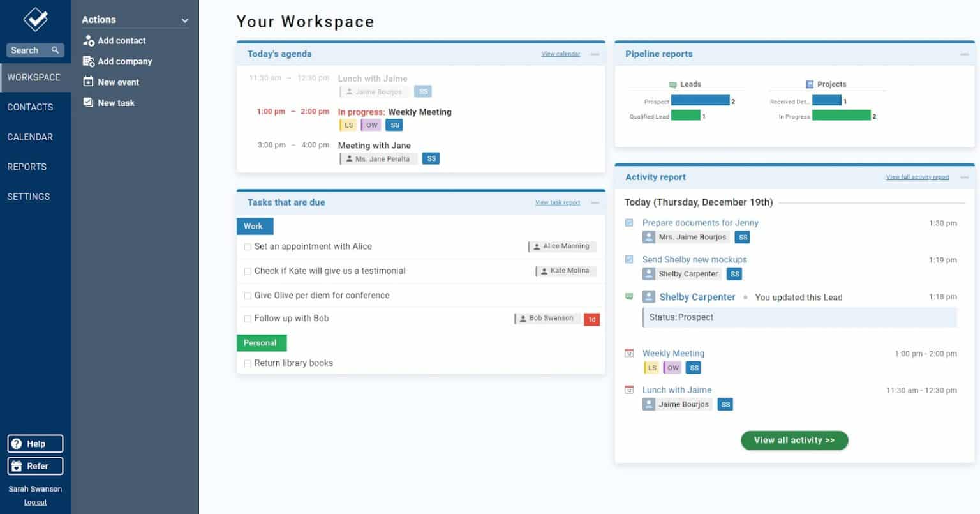
Task: Select the New task icon
Action: click(x=87, y=102)
